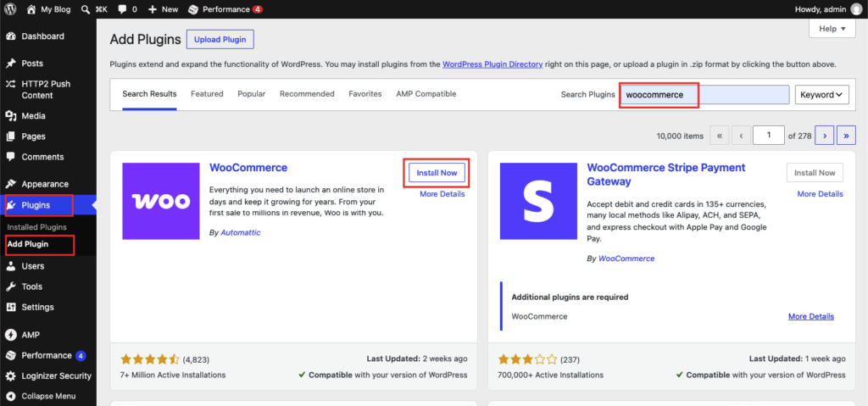Screen dimensions: 868x406
Task: Click the HTTP2 Push Content shuffle icon
Action: tap(10, 84)
